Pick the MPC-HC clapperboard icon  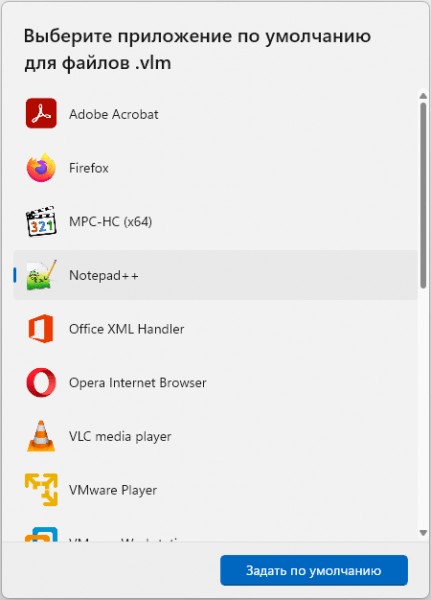click(41, 221)
